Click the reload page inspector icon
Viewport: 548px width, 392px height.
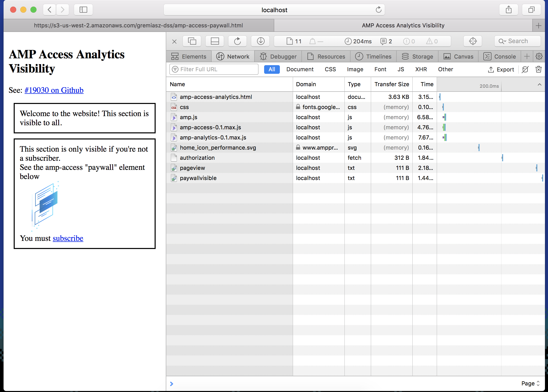pos(237,41)
